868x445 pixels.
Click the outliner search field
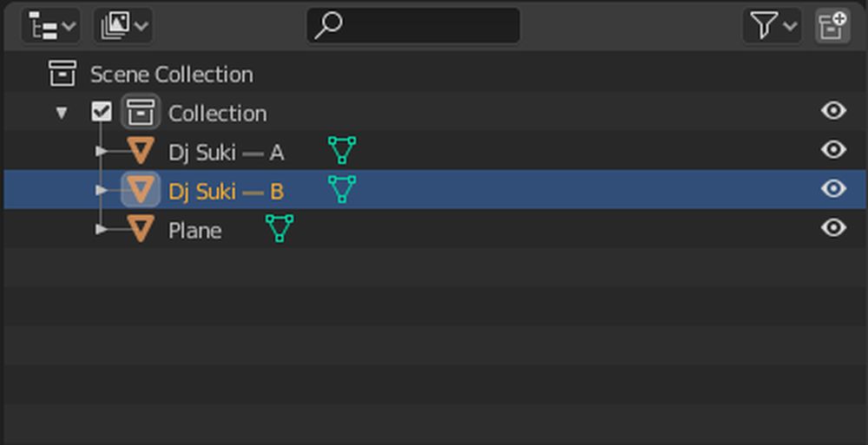pos(413,25)
